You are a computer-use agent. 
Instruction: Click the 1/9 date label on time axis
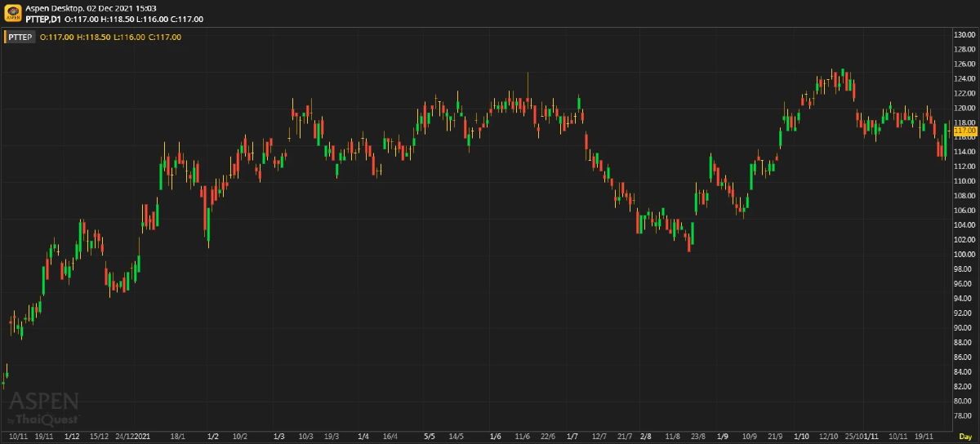coord(722,437)
